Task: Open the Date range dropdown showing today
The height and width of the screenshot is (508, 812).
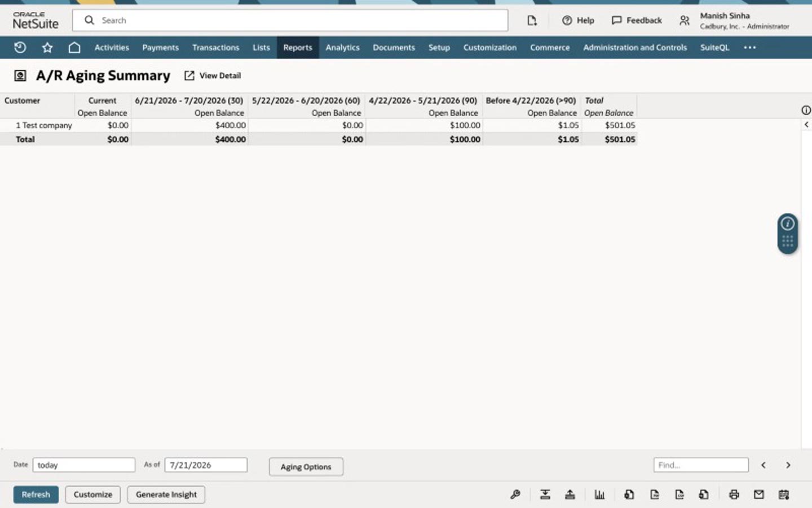Action: coord(84,465)
